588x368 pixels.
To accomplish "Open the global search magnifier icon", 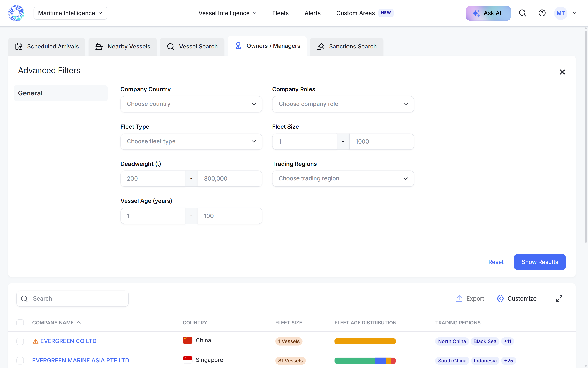I will pyautogui.click(x=522, y=13).
